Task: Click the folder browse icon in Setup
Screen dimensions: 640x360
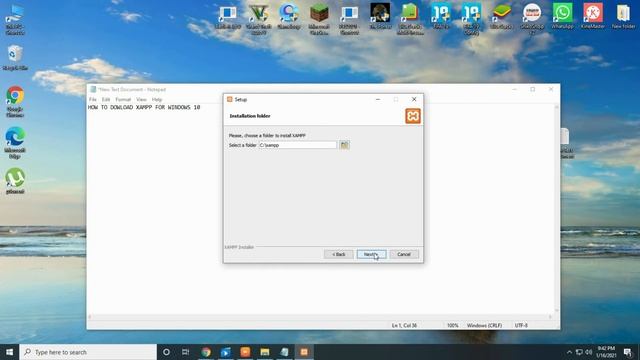Action: 344,145
